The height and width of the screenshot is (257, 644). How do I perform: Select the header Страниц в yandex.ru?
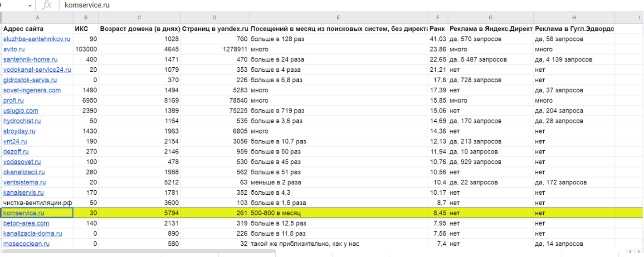(215, 29)
